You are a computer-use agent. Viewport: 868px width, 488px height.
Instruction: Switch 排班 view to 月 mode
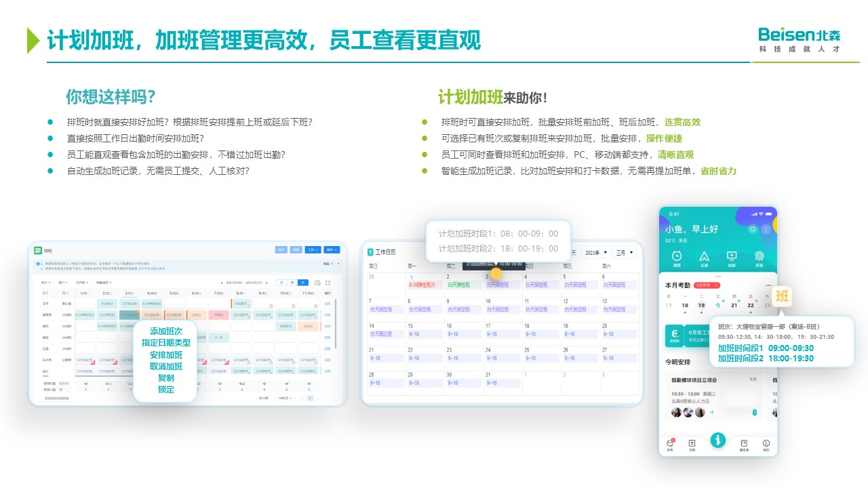[x=303, y=283]
